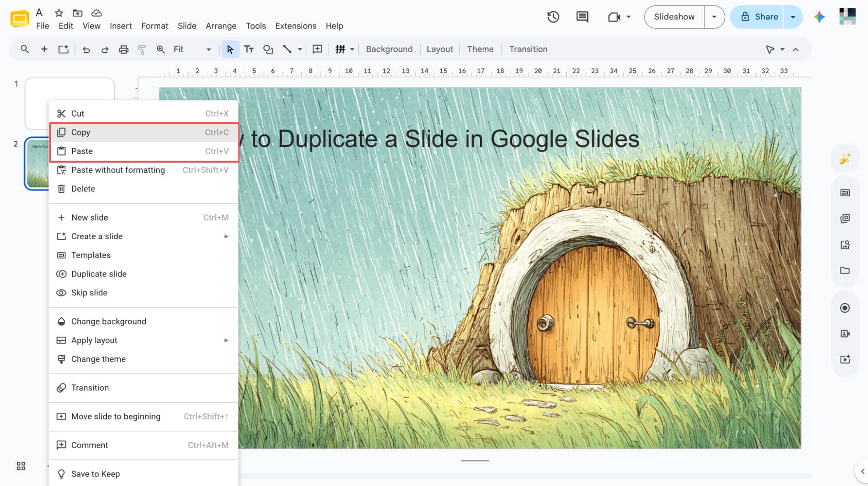The height and width of the screenshot is (486, 868).
Task: Select the line tool
Action: tap(287, 49)
